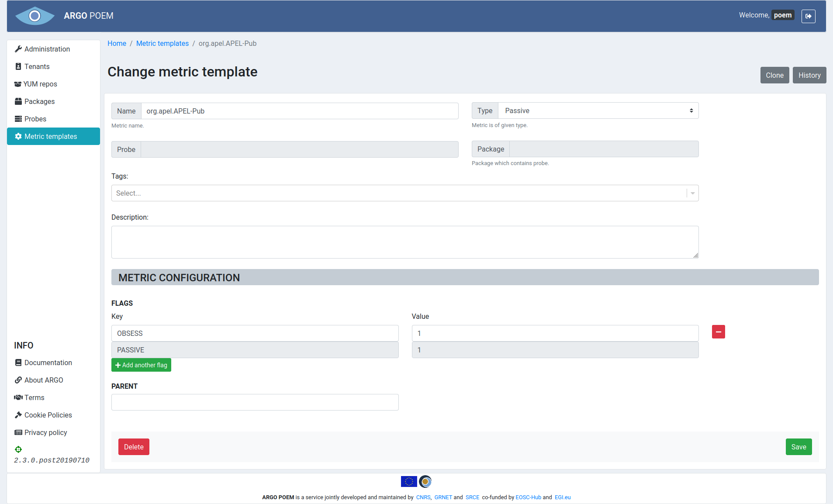Viewport: 833px width, 504px height.
Task: Delete the metric template
Action: click(134, 447)
